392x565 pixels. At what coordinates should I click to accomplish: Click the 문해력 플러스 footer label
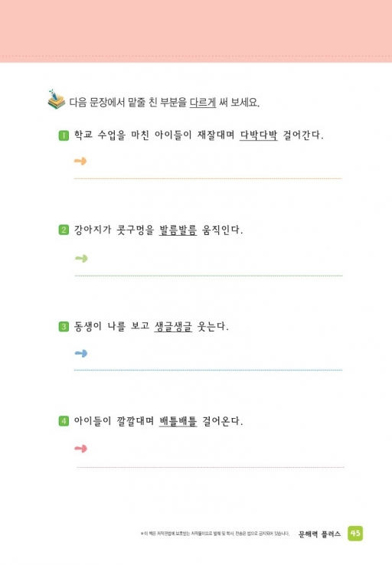319,534
